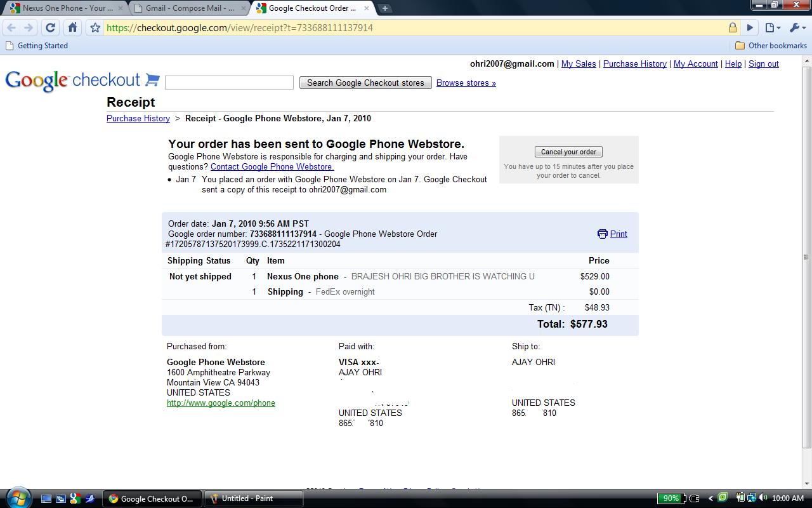The height and width of the screenshot is (508, 812).
Task: Click the Sign out link
Action: click(763, 63)
